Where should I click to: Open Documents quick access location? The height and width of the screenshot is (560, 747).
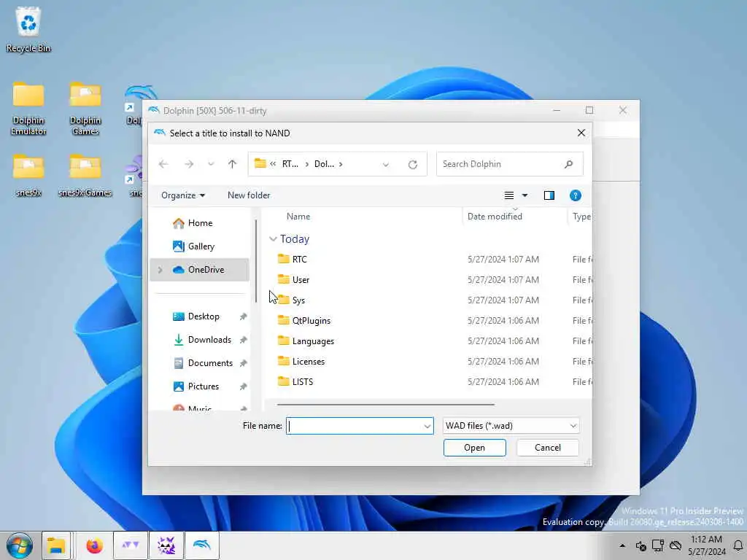click(210, 363)
